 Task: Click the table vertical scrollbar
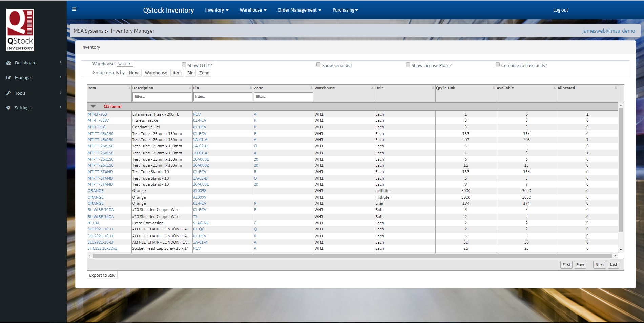click(x=621, y=170)
